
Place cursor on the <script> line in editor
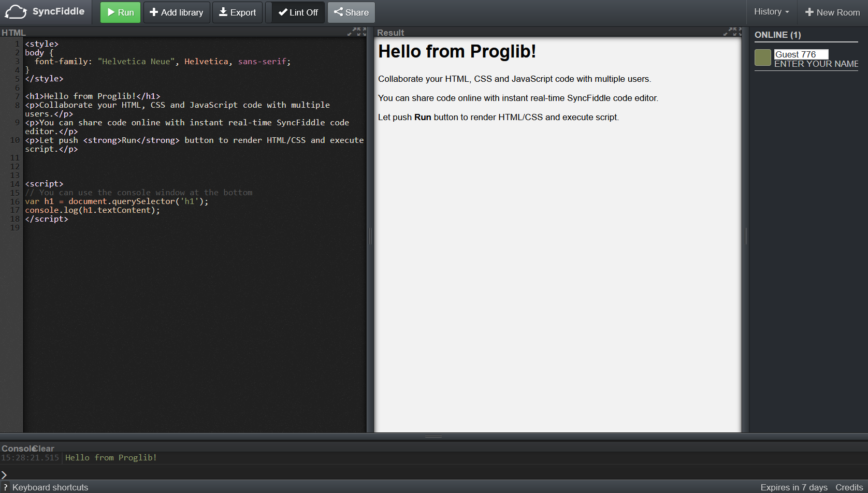pos(44,184)
